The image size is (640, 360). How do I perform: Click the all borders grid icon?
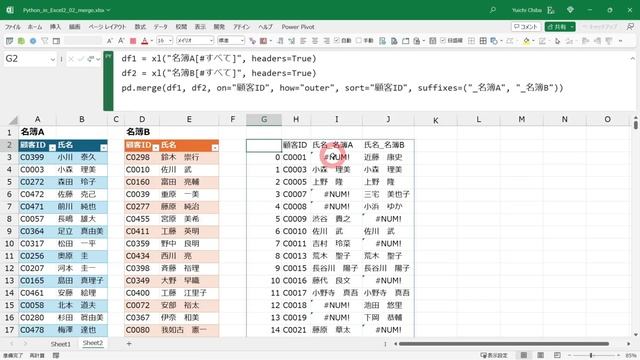coord(483,41)
